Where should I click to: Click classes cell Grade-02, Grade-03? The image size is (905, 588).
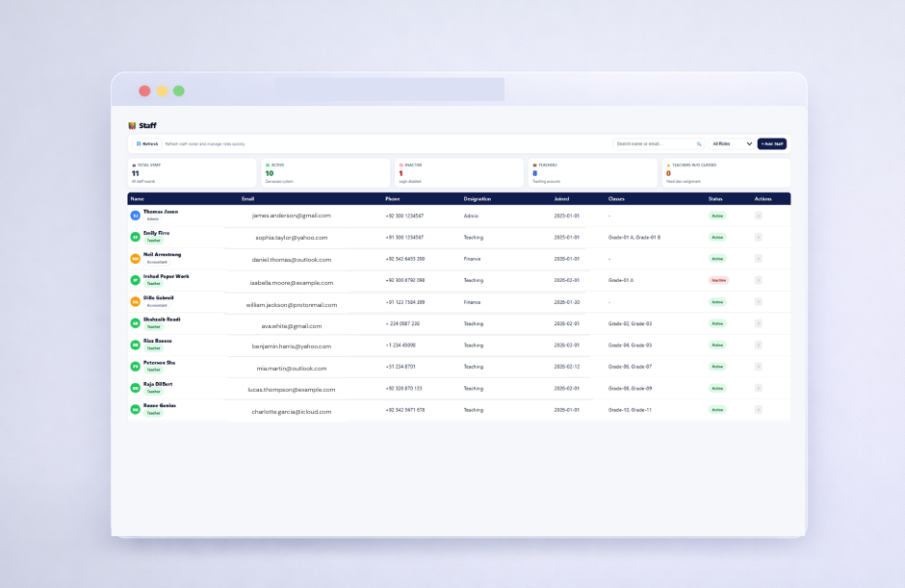click(630, 323)
